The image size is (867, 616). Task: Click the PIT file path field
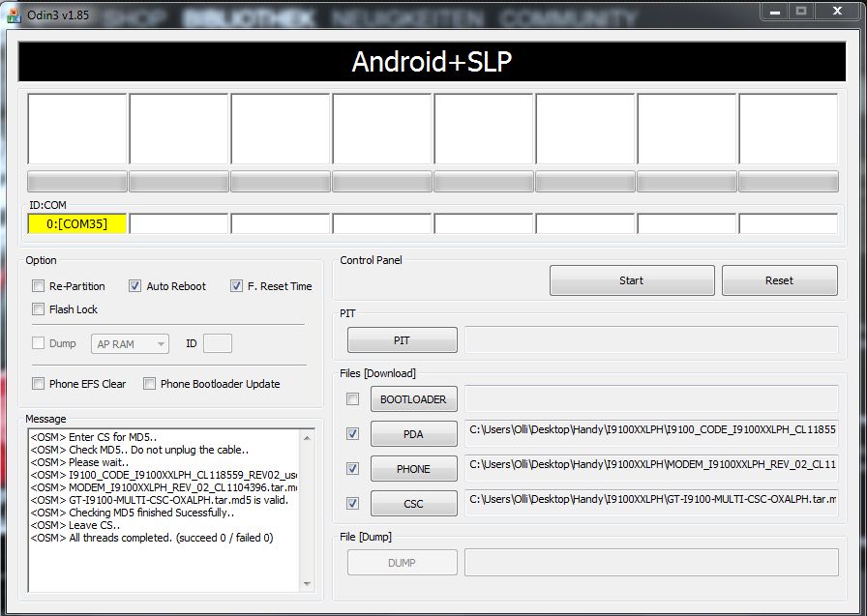(x=651, y=339)
